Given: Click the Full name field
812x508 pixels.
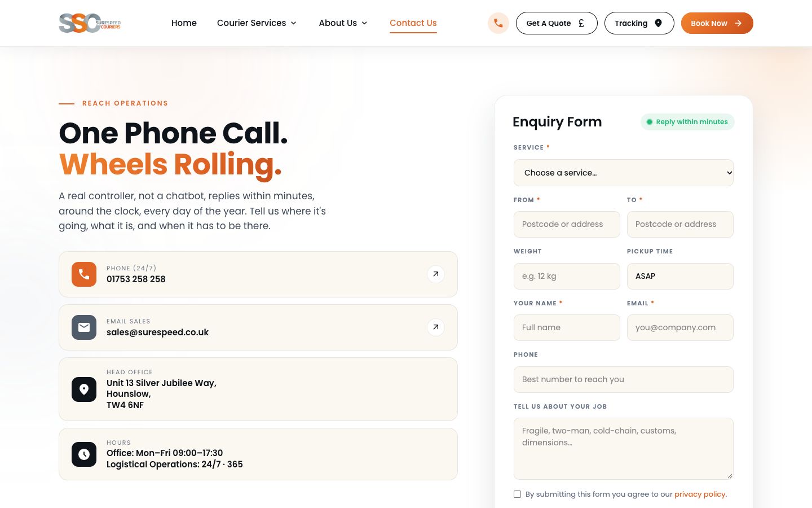Looking at the screenshot, I should [567, 328].
